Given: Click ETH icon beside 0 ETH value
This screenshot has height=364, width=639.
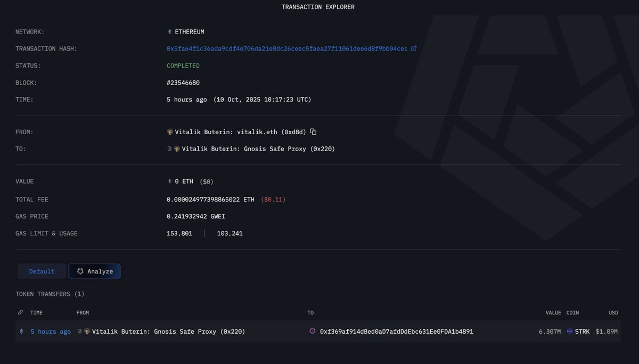Looking at the screenshot, I should click(170, 181).
